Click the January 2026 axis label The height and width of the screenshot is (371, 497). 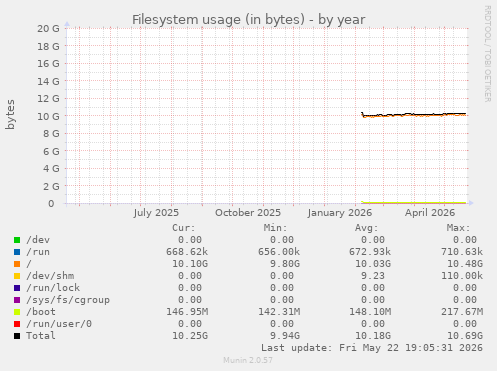[x=340, y=213]
